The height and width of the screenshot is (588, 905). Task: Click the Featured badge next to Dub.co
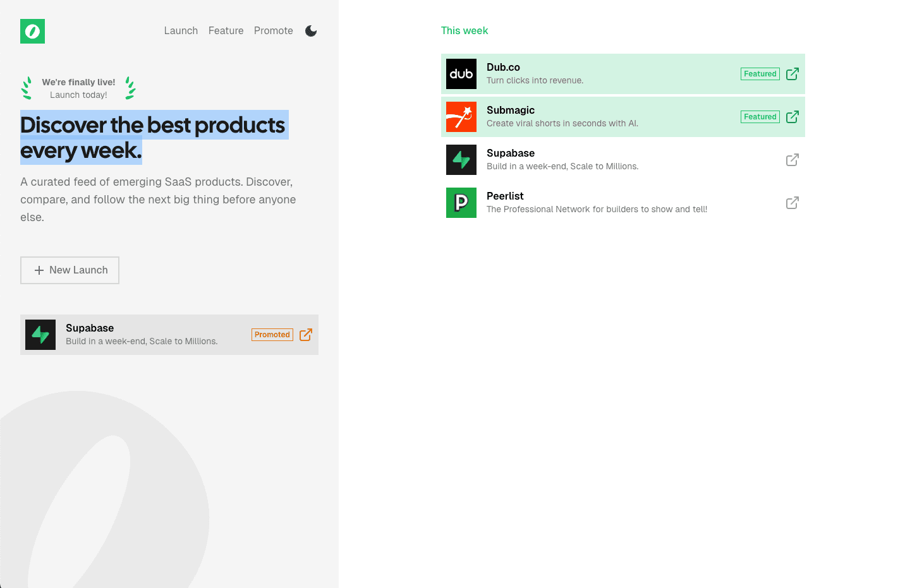(x=760, y=74)
